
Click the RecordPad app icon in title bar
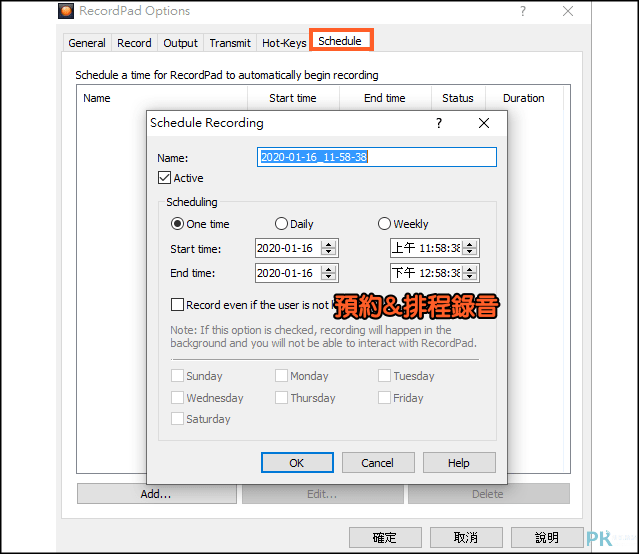[x=66, y=11]
